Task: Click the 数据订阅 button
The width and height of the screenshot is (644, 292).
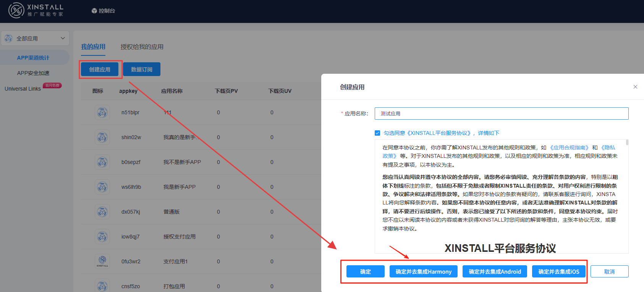Action: coord(142,69)
